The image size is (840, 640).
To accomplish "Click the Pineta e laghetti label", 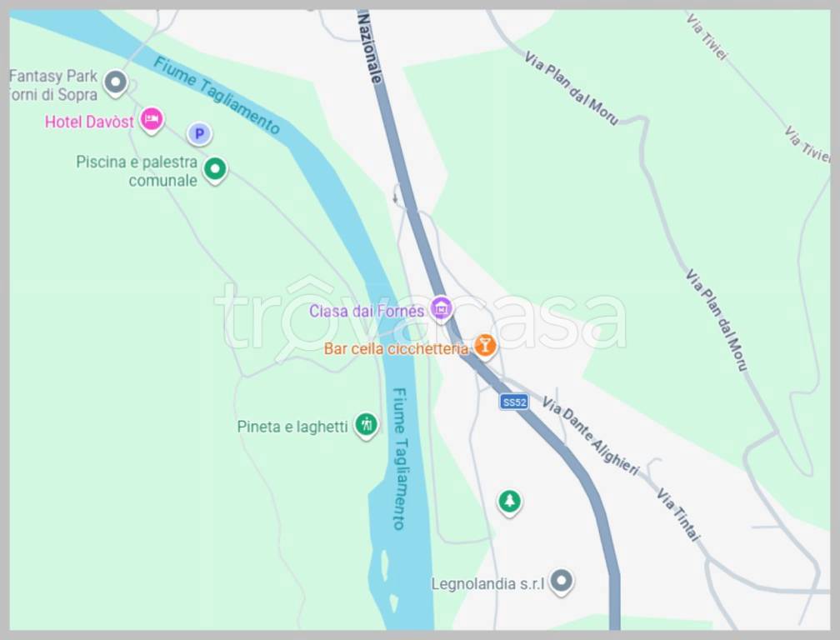I will click(292, 427).
